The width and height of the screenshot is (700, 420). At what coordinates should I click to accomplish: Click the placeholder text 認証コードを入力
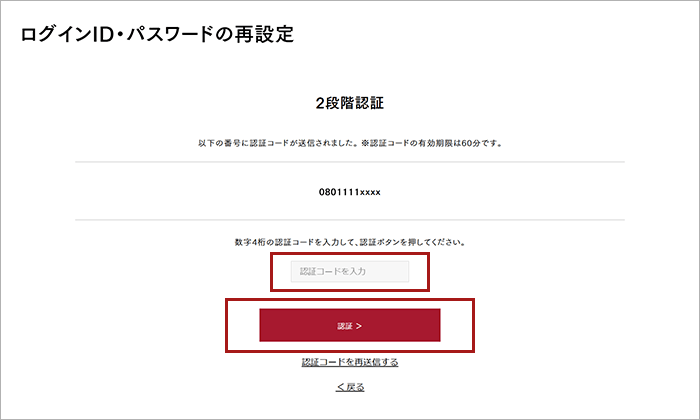coord(333,271)
